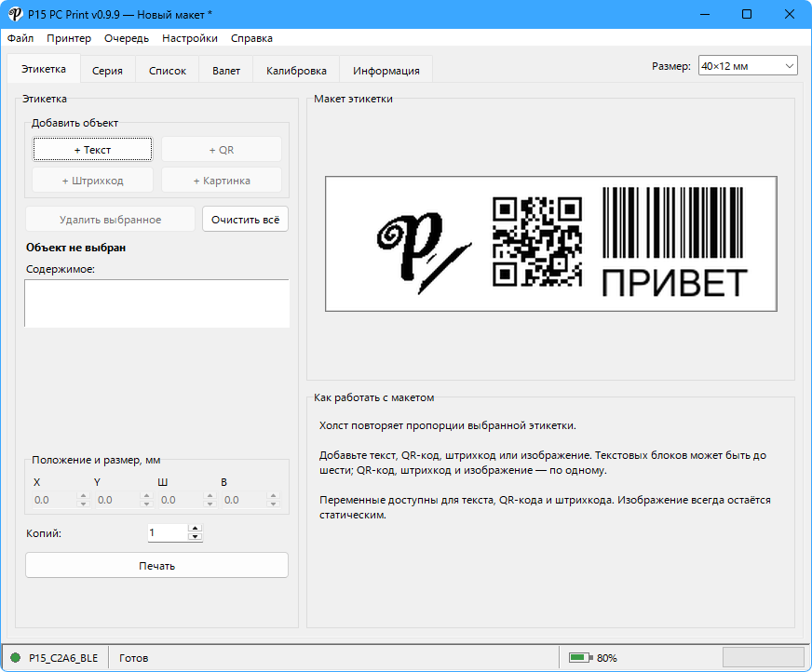Click the progress bar in status bar
This screenshot has width=812, height=672.
coord(764,657)
